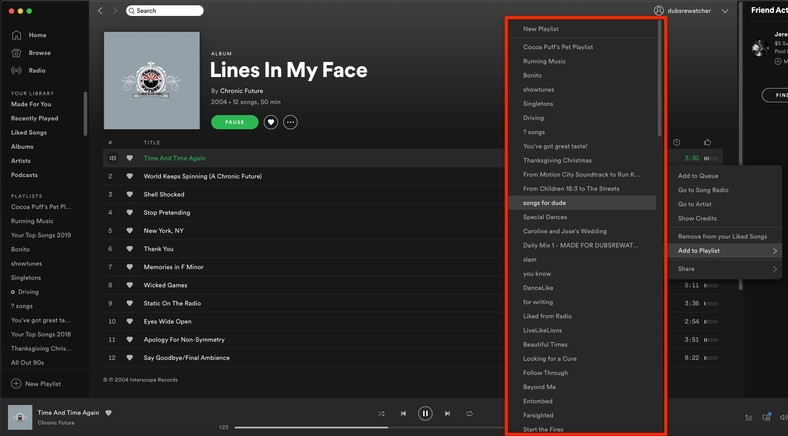Open Podcasts in library
The width and height of the screenshot is (788, 436).
tap(24, 175)
